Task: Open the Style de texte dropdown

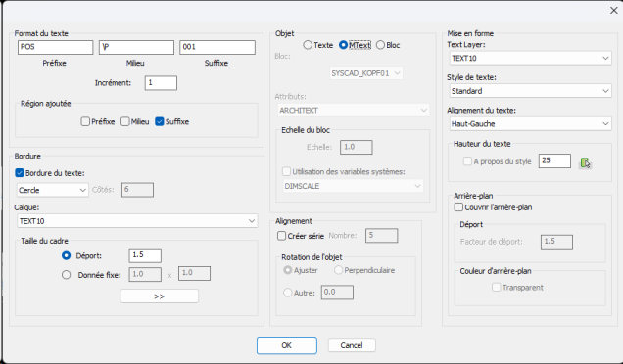Action: (x=530, y=91)
